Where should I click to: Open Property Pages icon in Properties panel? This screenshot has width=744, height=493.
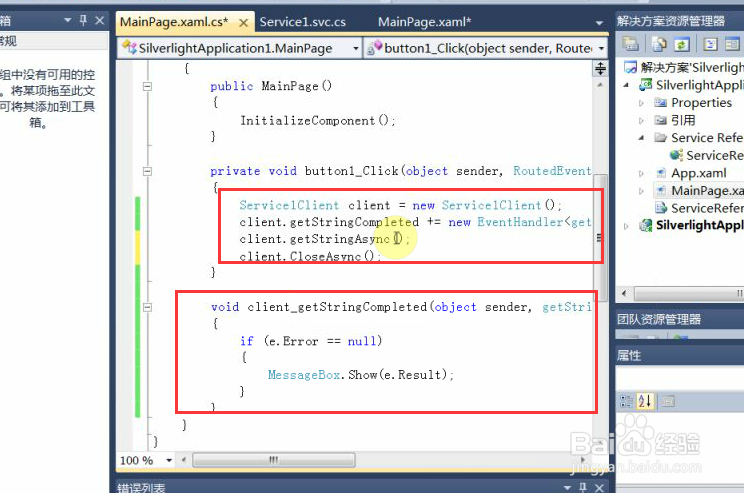pos(668,401)
